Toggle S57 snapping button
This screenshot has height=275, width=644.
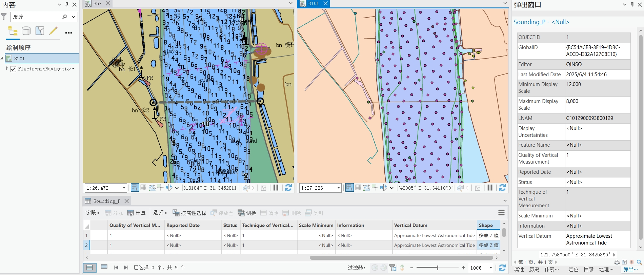tap(135, 188)
